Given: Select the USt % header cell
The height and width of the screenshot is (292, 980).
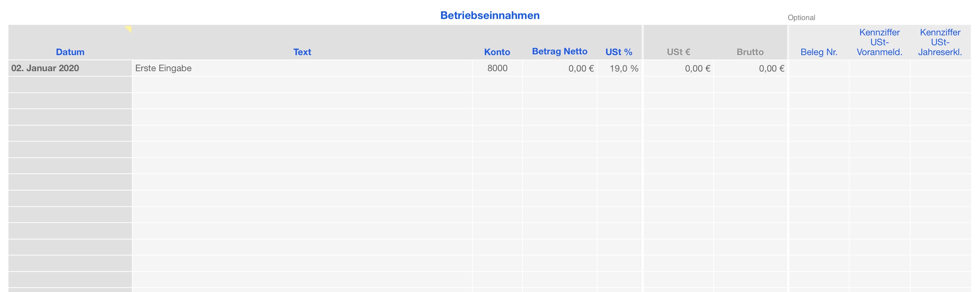Looking at the screenshot, I should coord(619,52).
